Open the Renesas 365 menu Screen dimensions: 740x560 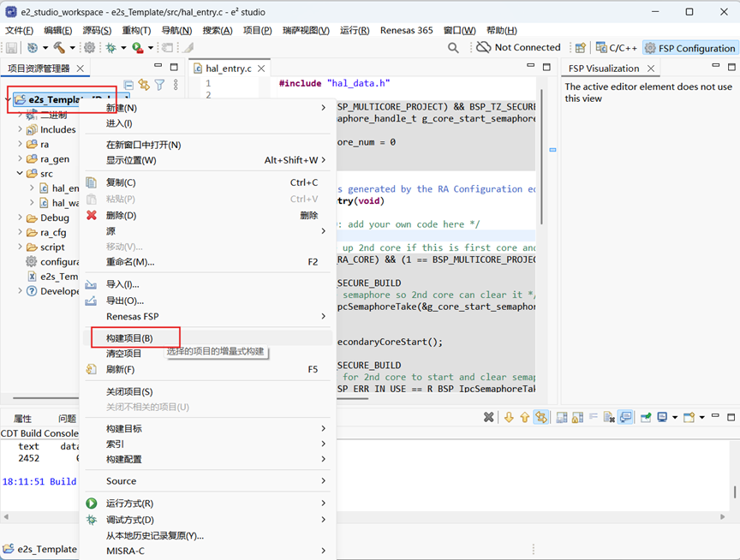click(x=406, y=30)
